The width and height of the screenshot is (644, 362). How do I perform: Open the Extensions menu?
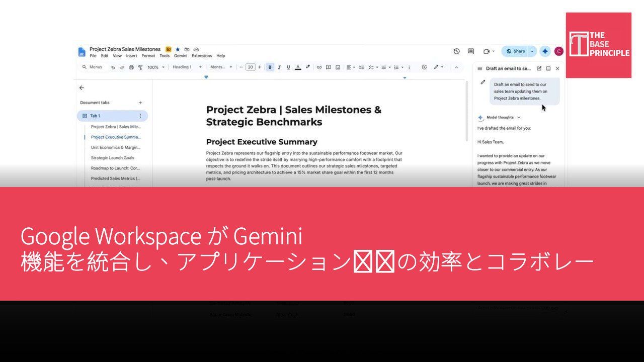tap(202, 56)
